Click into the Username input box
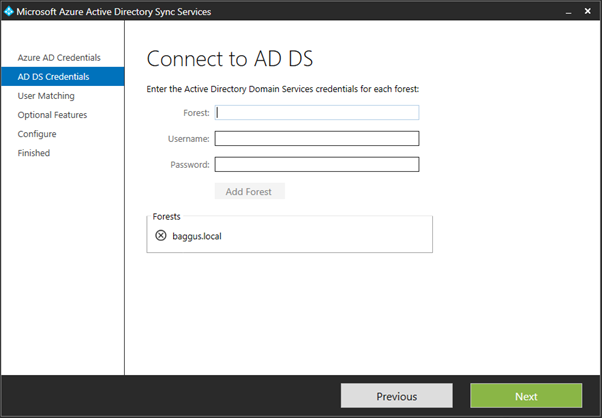Screen dimensions: 602x418 pyautogui.click(x=316, y=139)
